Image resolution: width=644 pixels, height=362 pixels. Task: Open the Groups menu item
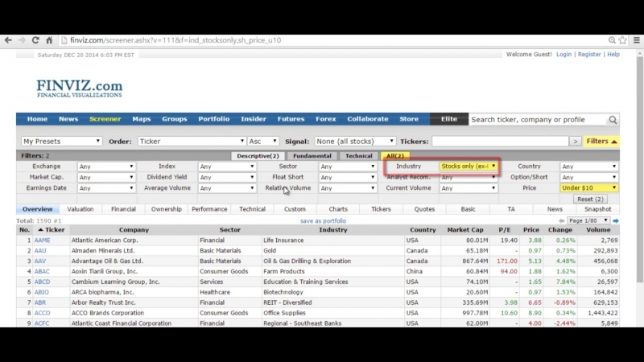[174, 119]
